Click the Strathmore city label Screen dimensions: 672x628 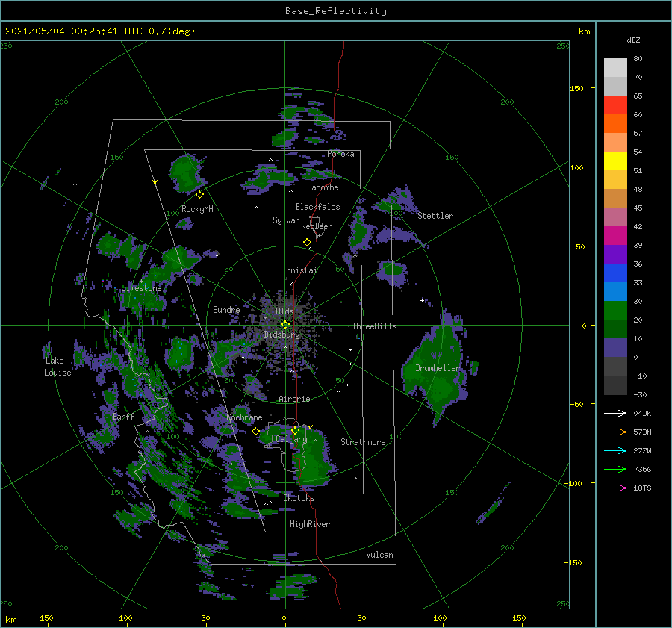tap(363, 442)
